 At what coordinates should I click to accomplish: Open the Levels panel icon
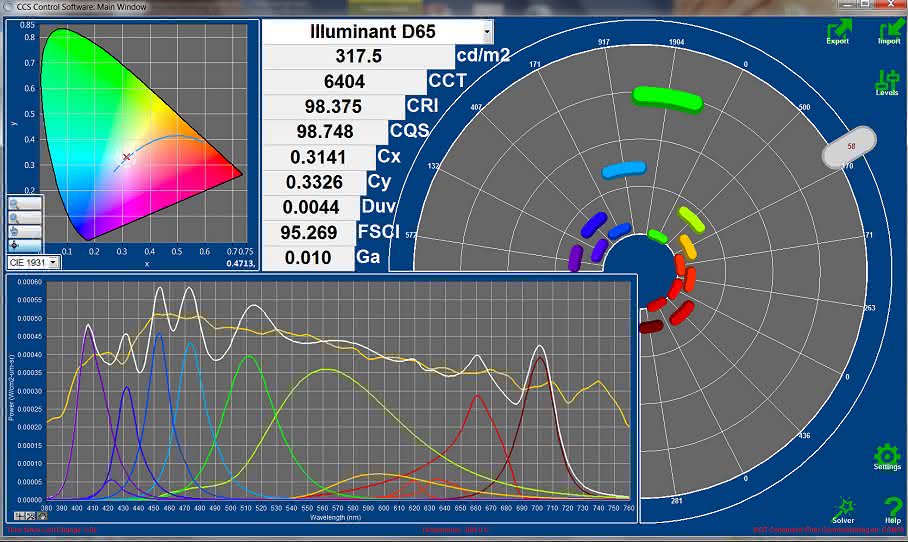887,83
